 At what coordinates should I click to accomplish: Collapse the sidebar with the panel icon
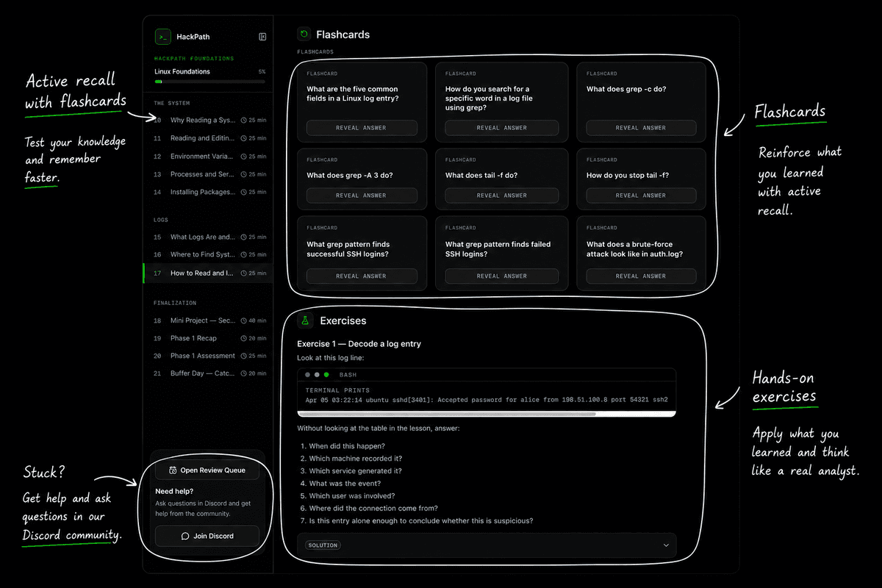[262, 37]
